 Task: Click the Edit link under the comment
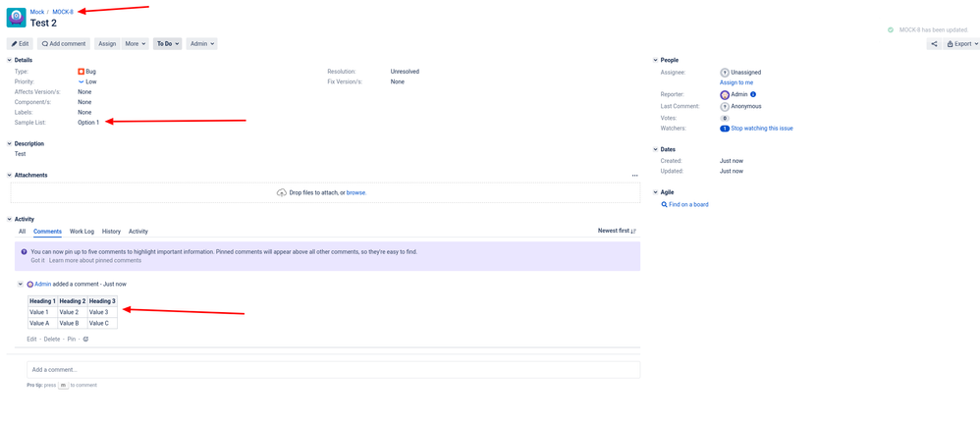(31, 339)
